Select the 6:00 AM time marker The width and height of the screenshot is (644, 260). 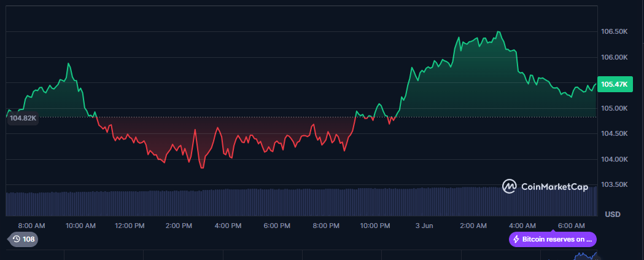pos(572,226)
